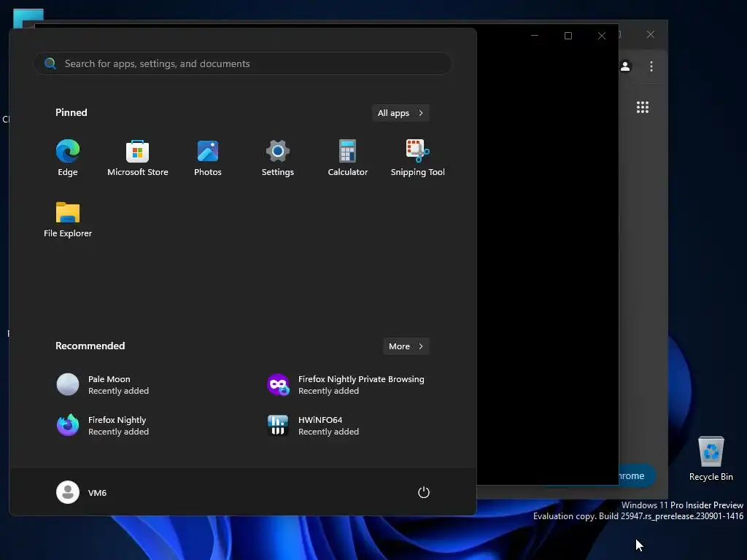Open Firefox Nightly Private Browsing
Viewport: 747px width, 560px height.
click(345, 385)
